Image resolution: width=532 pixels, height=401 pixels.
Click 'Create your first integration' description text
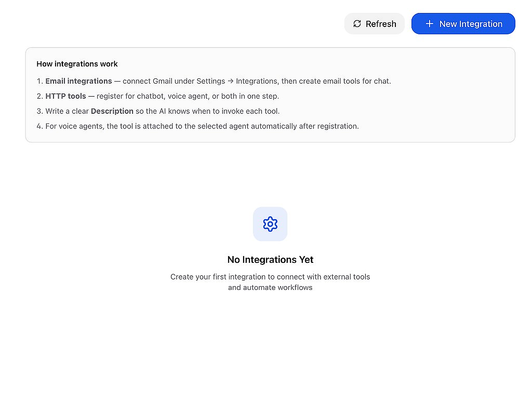tap(270, 282)
